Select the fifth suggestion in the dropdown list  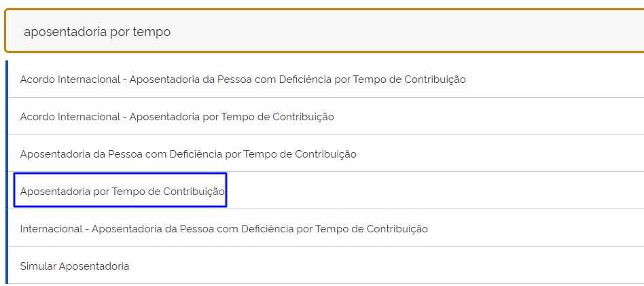click(x=224, y=229)
